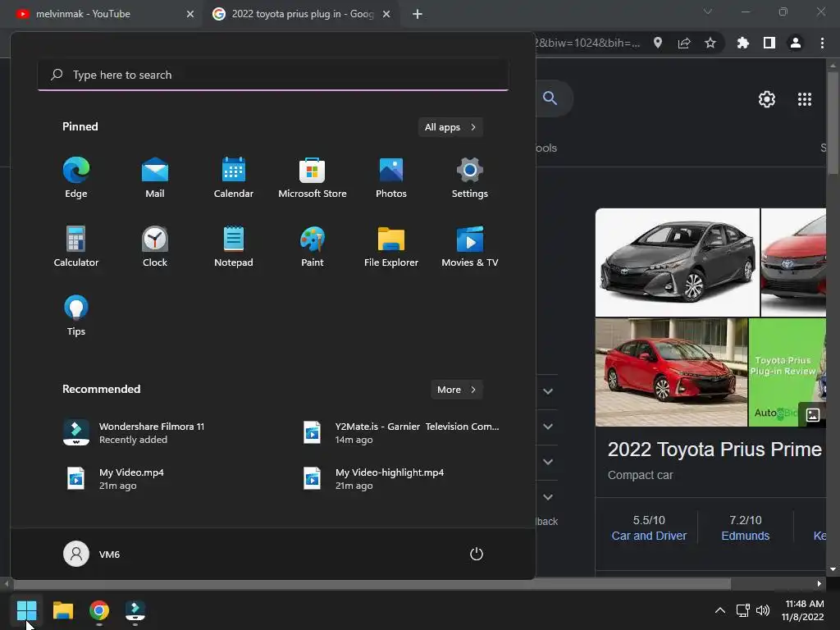Open File Explorer from pinned apps

pos(391,247)
